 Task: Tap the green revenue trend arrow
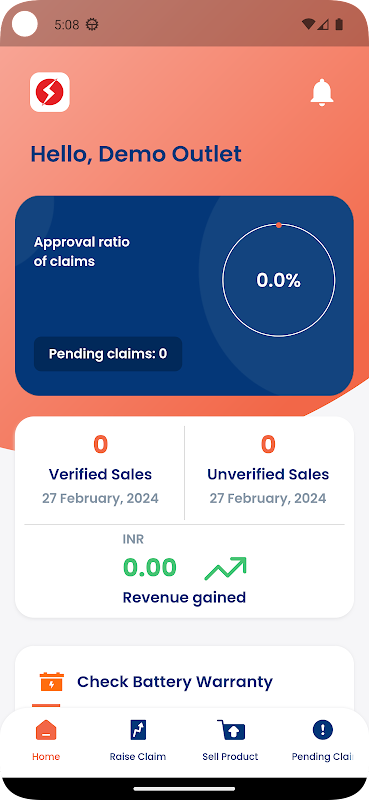pos(225,569)
